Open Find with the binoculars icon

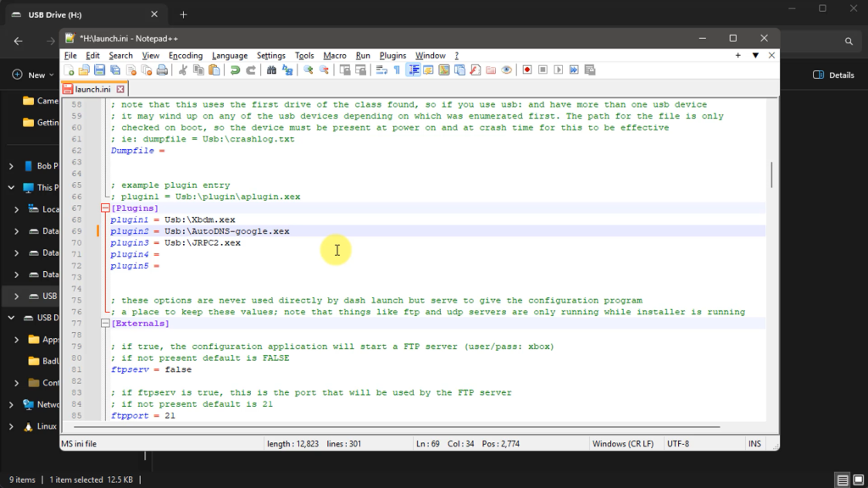click(271, 70)
